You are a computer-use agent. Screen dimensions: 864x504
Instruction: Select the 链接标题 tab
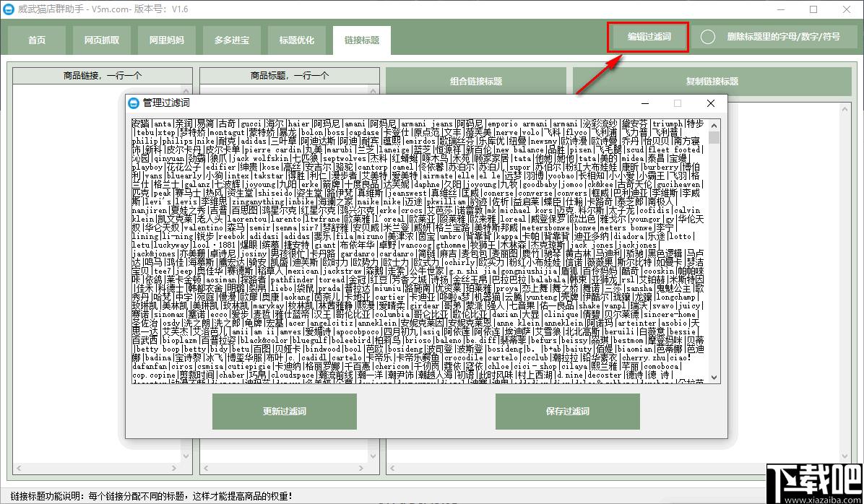point(362,40)
